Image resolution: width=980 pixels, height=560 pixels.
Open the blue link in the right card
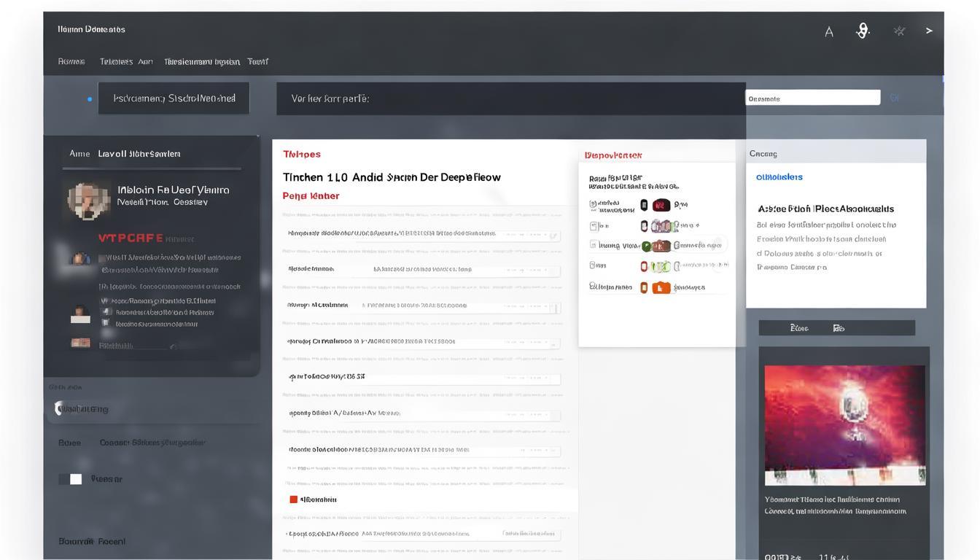pyautogui.click(x=779, y=177)
